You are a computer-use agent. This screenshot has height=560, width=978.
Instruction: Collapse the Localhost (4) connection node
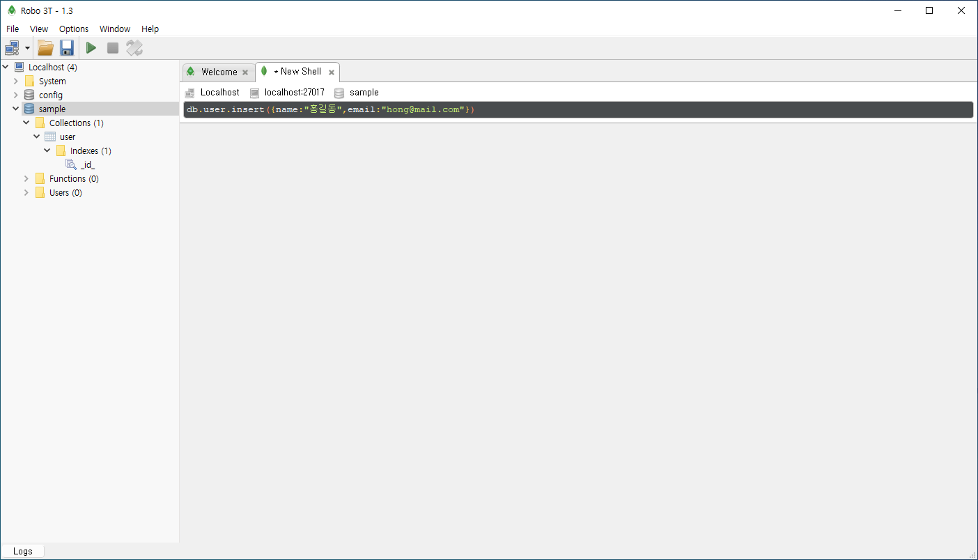6,67
